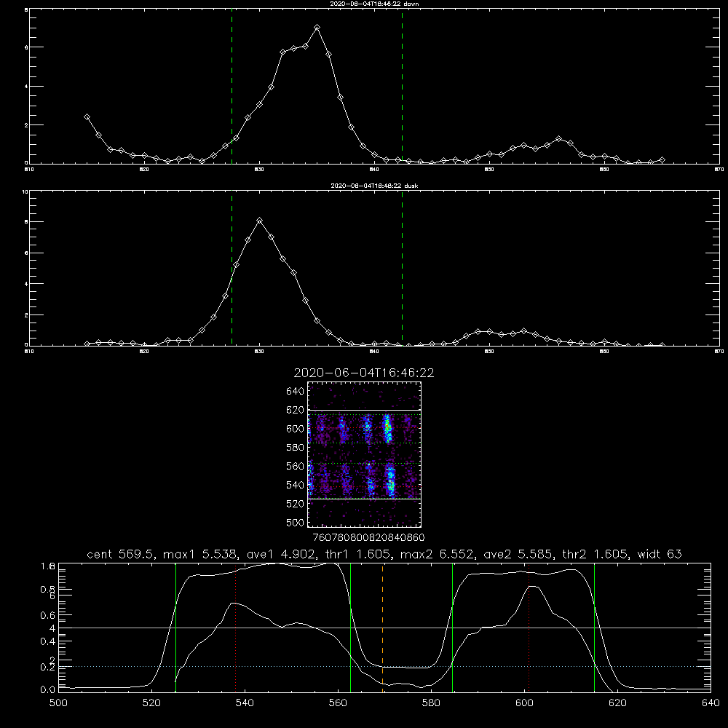
Task: Click the 830 tick label under dawn plot
Action: pyautogui.click(x=259, y=170)
